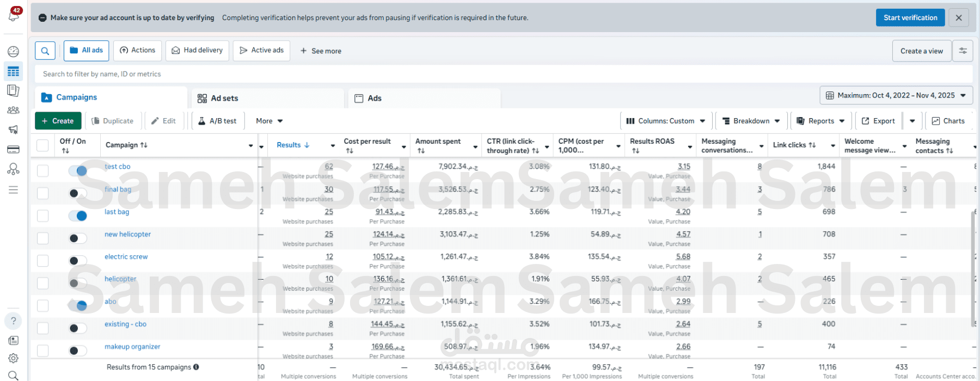Turn off the last bag campaign toggle
Screen dimensions: 980x381
tap(78, 216)
